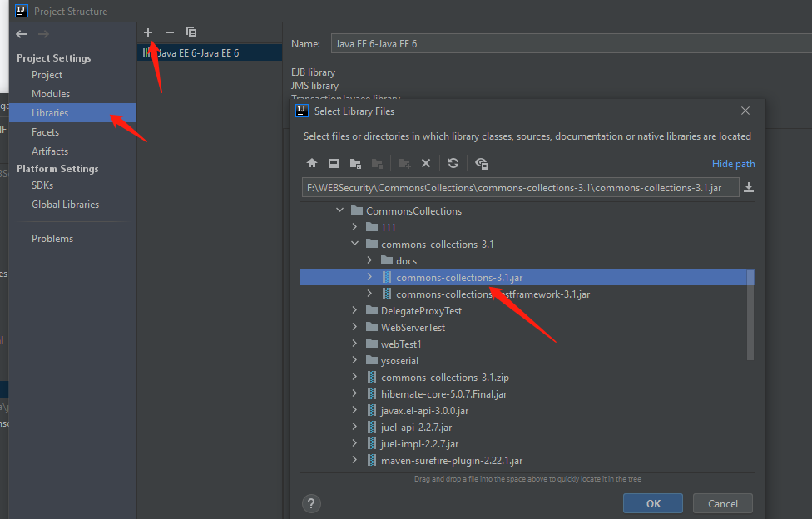812x519 pixels.
Task: Go to home directory in file chooser
Action: click(312, 164)
